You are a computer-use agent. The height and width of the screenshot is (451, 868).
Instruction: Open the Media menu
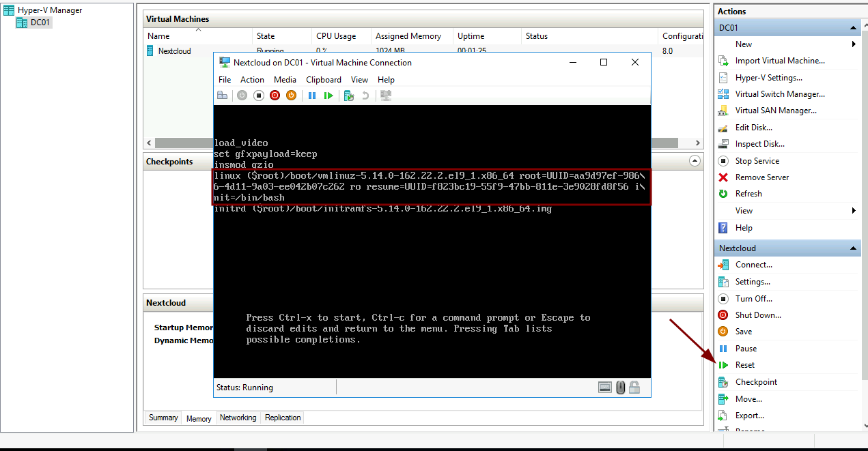click(285, 80)
